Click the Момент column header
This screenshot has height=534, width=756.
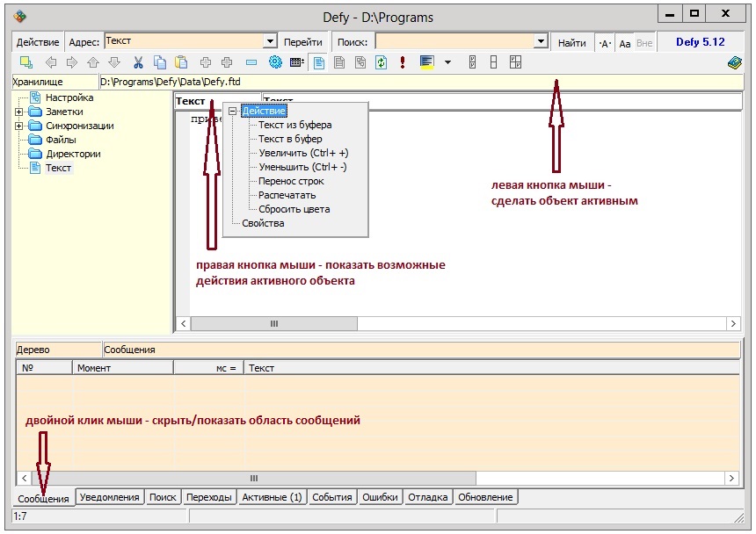(123, 368)
